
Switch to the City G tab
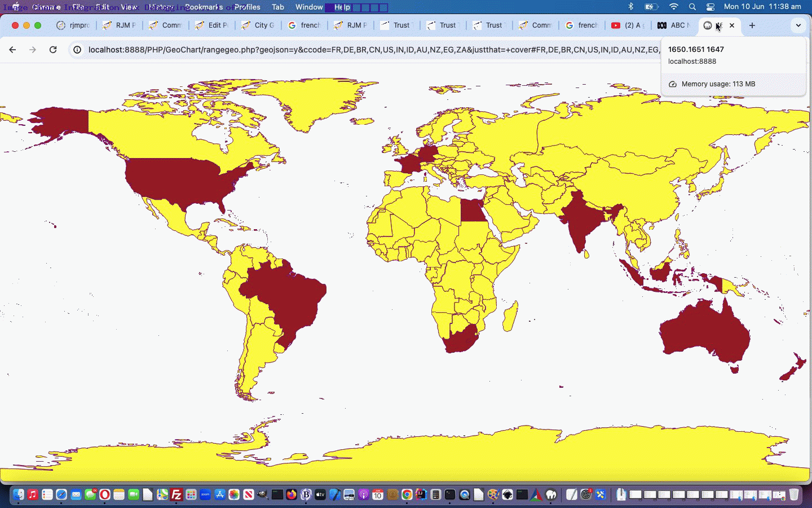coord(258,25)
